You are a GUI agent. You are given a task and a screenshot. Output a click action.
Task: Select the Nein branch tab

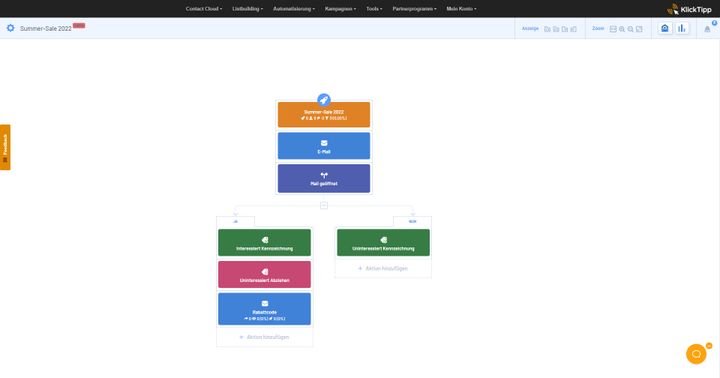pos(412,221)
